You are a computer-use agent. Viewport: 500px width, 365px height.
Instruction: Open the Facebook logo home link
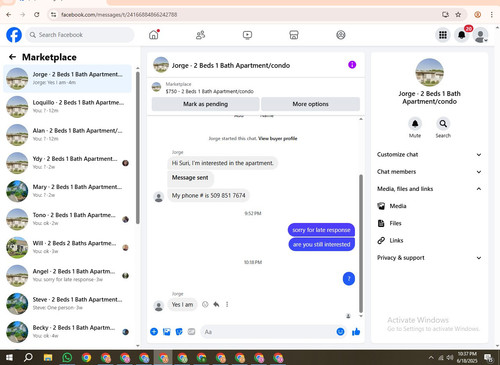pos(14,35)
